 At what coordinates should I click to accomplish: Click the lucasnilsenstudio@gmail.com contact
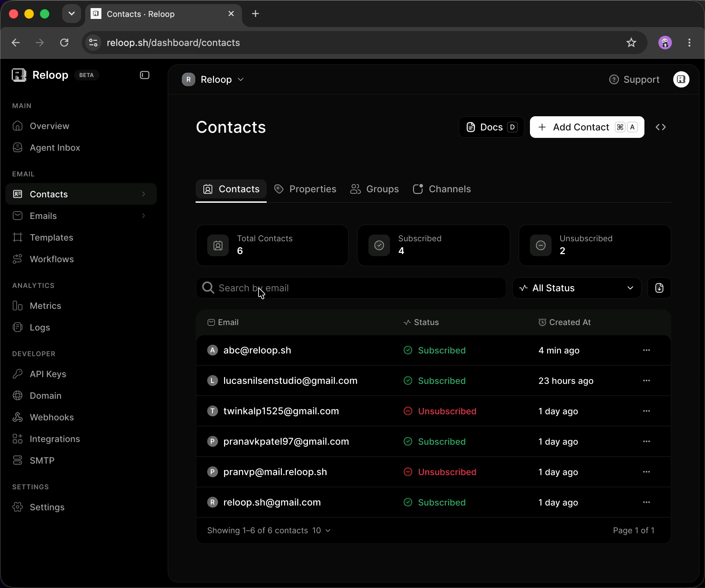(290, 381)
